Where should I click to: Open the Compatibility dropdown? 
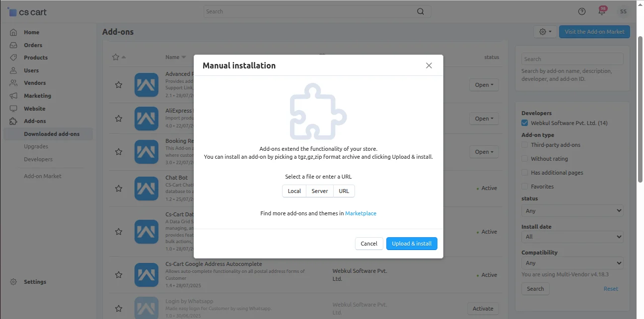pos(572,262)
